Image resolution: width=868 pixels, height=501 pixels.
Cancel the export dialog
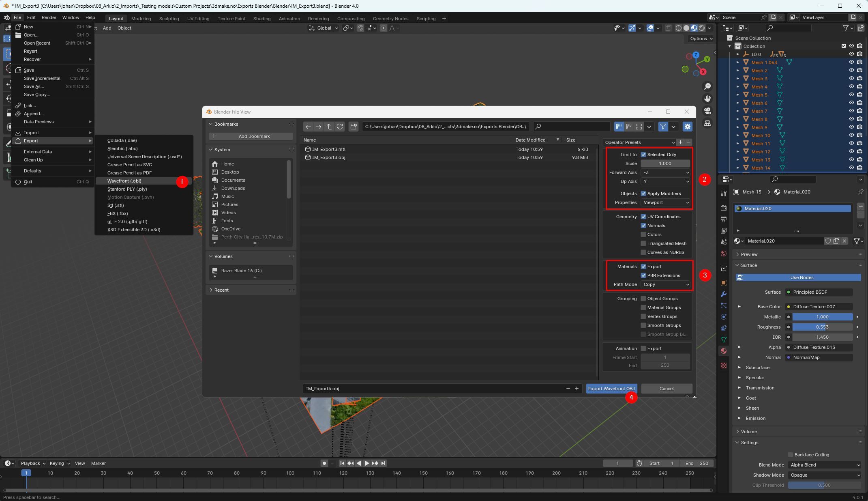pos(667,389)
